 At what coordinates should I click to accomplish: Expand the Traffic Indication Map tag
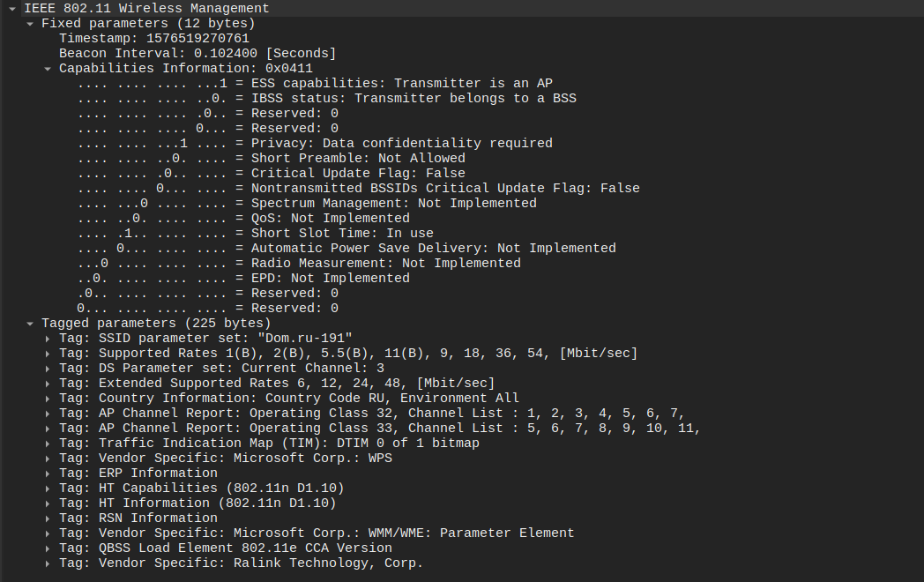pyautogui.click(x=47, y=444)
